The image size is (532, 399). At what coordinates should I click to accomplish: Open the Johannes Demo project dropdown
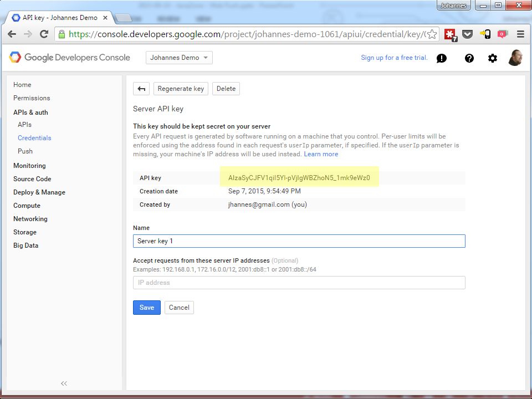(x=179, y=58)
